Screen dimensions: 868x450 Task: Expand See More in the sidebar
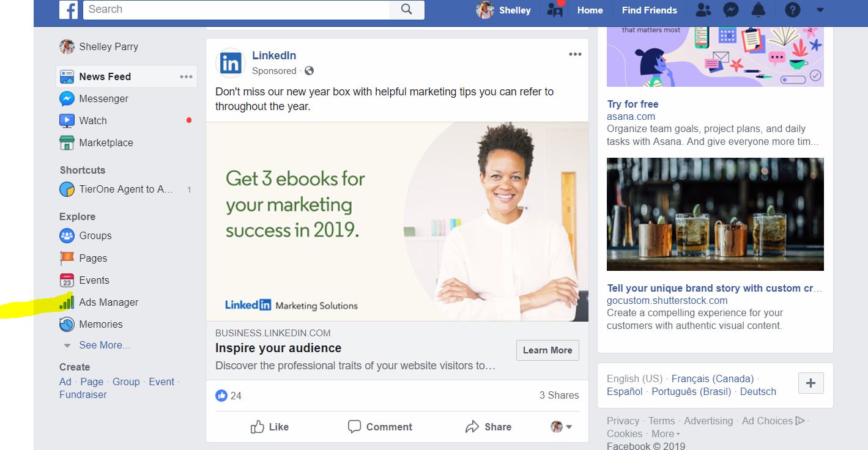click(103, 345)
